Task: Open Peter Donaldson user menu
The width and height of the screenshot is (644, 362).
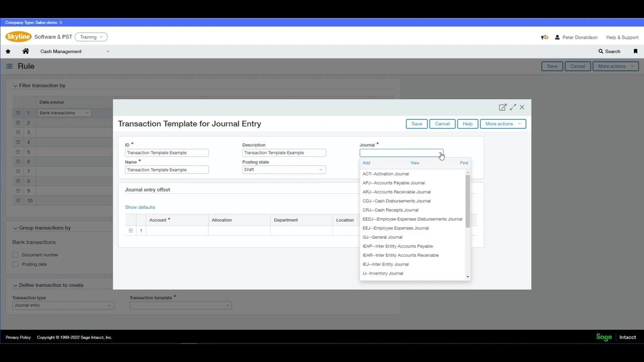Action: pos(576,37)
